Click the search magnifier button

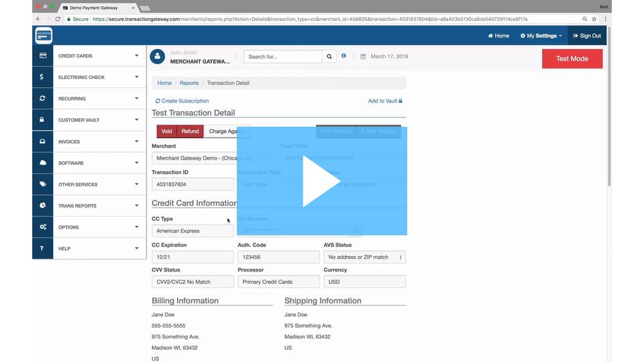[329, 56]
